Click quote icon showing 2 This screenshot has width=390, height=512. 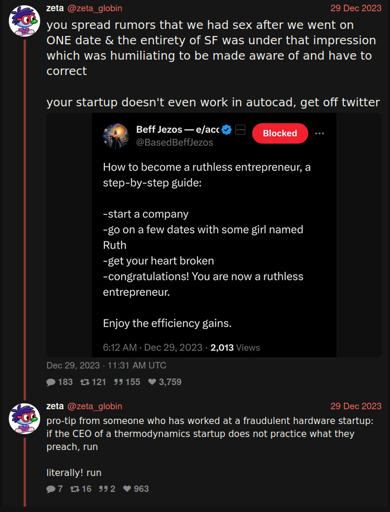click(103, 489)
